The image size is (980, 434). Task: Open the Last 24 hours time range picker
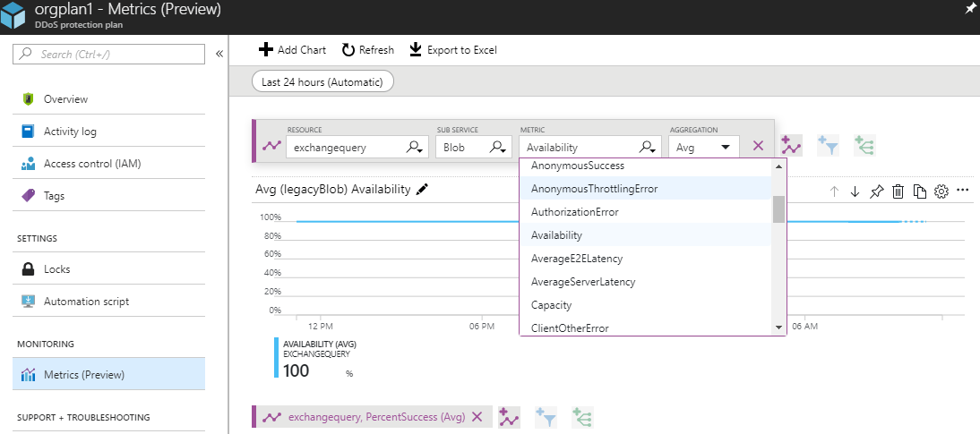pos(322,81)
